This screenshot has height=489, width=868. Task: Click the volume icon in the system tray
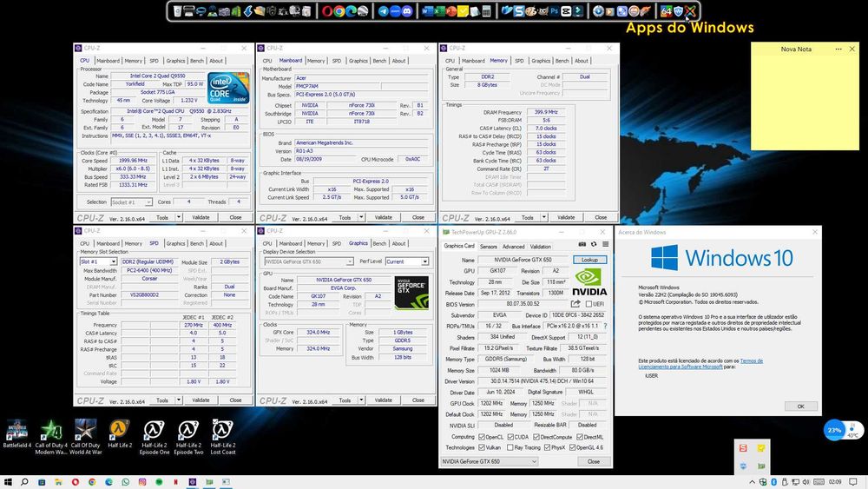pos(806,482)
